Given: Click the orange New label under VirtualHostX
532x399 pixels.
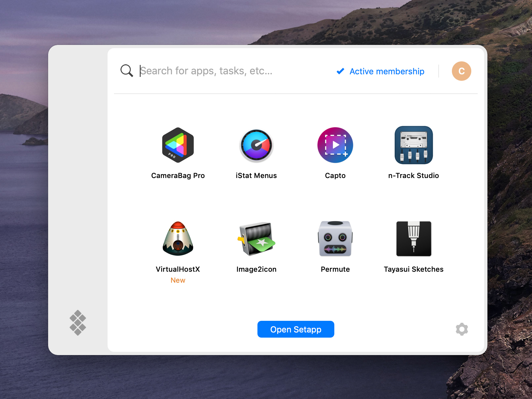Looking at the screenshot, I should pos(178,280).
